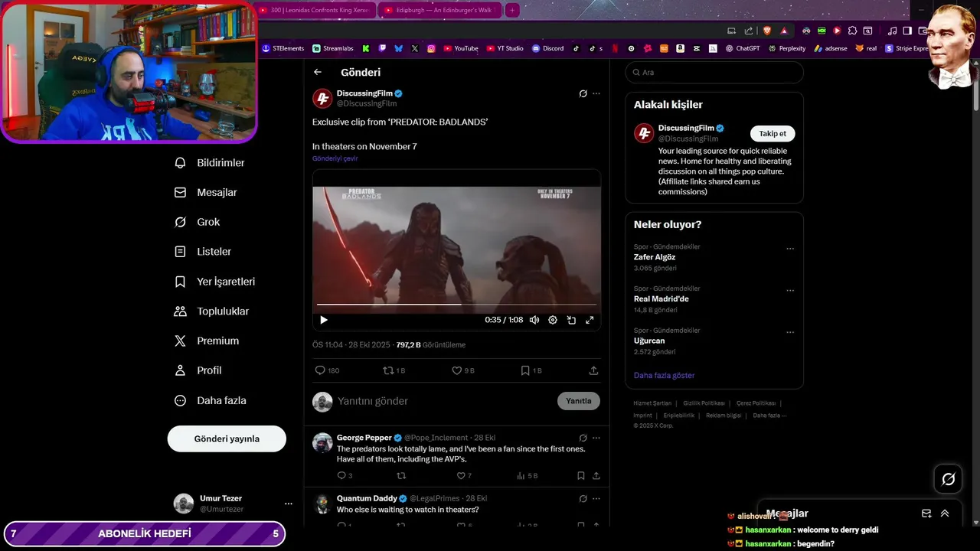This screenshot has height=551, width=980.
Task: Open Profil in sidebar
Action: tap(198, 370)
